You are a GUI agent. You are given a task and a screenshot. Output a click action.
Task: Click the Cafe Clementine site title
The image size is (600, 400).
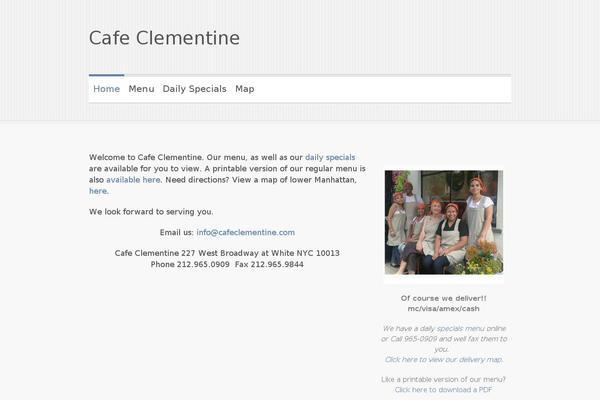point(164,38)
